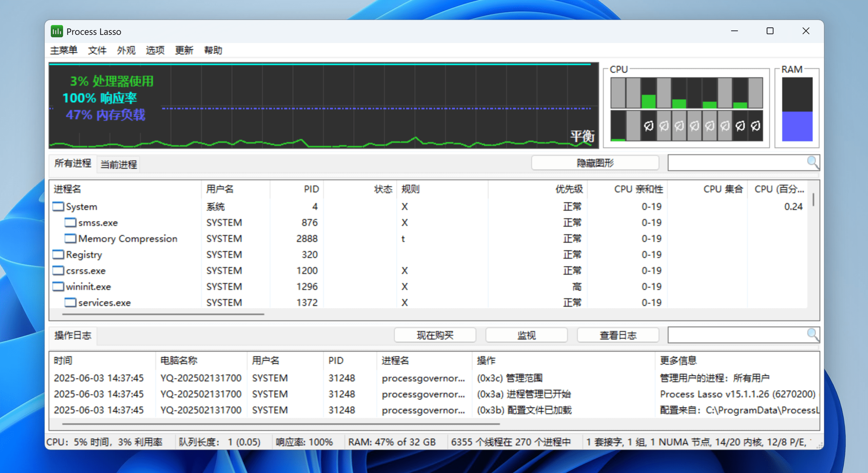Click the (0x3b) 配置文件已加载 log entry

[524, 410]
